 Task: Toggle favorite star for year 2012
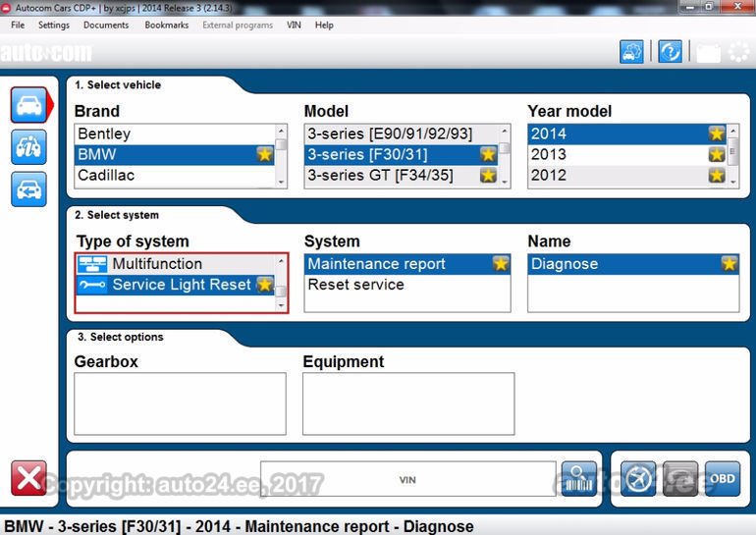coord(717,175)
